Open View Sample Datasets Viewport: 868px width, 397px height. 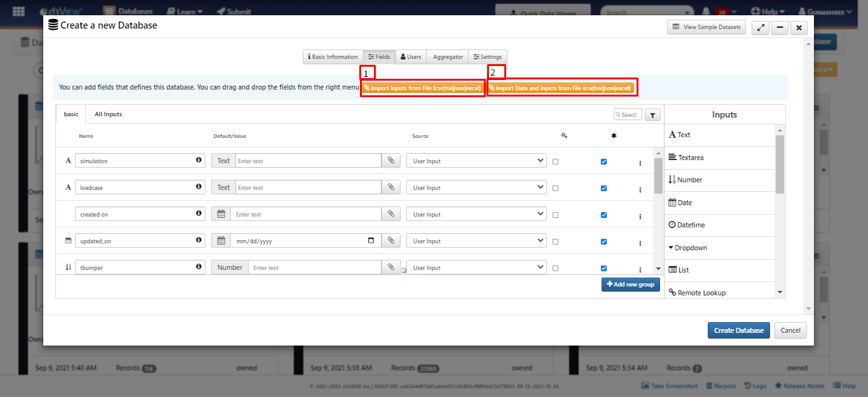pyautogui.click(x=706, y=27)
